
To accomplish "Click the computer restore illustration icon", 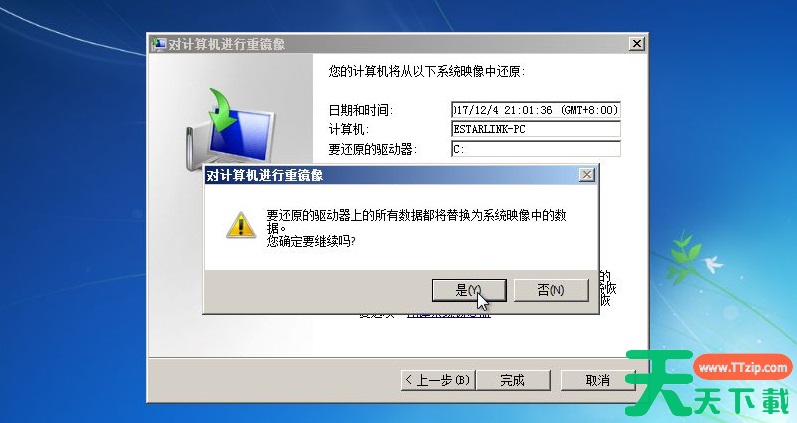I will [x=229, y=128].
